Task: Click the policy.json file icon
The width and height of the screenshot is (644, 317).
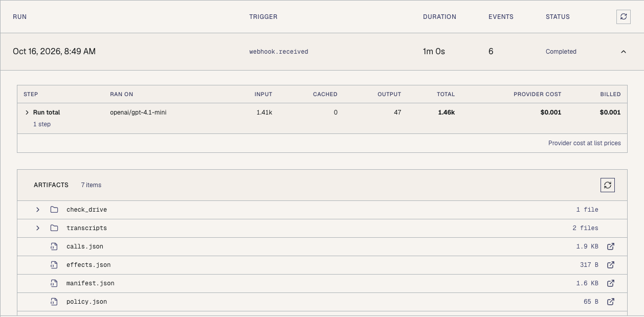Action: click(54, 302)
